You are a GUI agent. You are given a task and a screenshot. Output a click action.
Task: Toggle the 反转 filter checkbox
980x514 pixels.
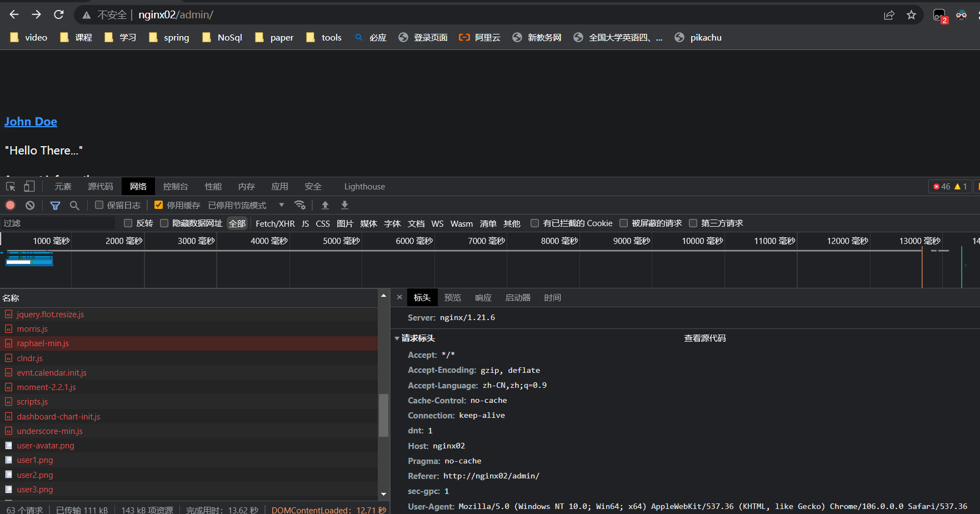tap(128, 223)
